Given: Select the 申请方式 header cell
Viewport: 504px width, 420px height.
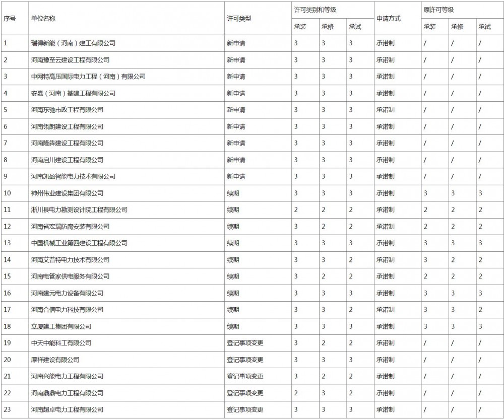Looking at the screenshot, I should coord(389,18).
